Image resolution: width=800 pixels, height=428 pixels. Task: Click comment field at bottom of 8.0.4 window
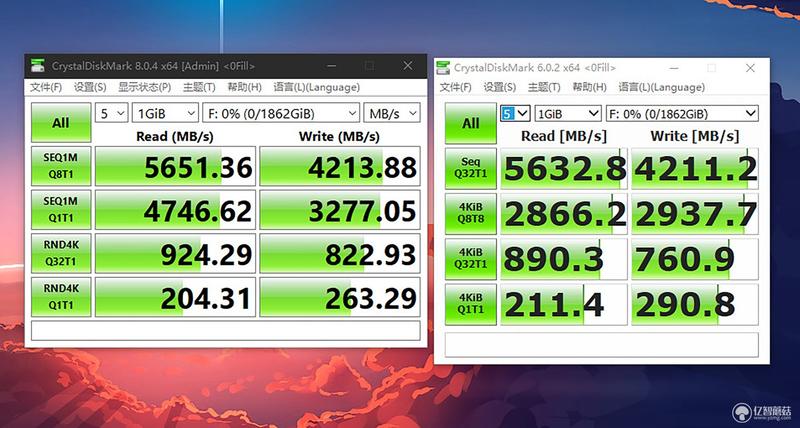pos(226,331)
